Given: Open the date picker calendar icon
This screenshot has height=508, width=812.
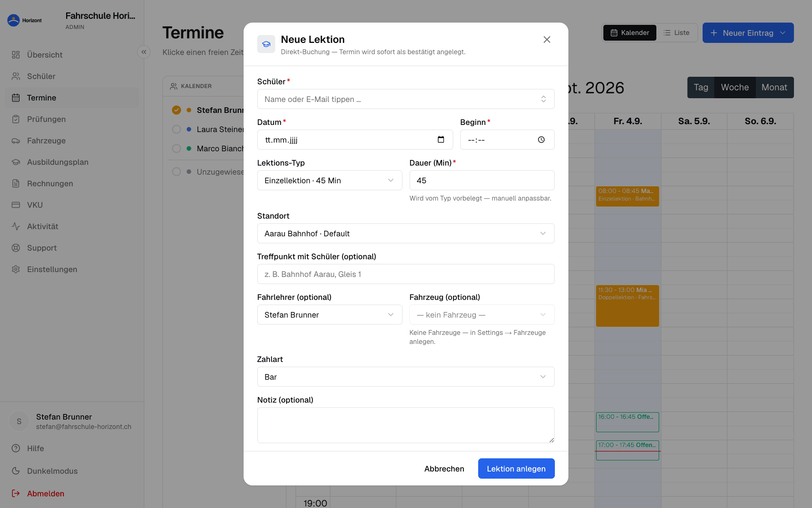Looking at the screenshot, I should point(441,140).
